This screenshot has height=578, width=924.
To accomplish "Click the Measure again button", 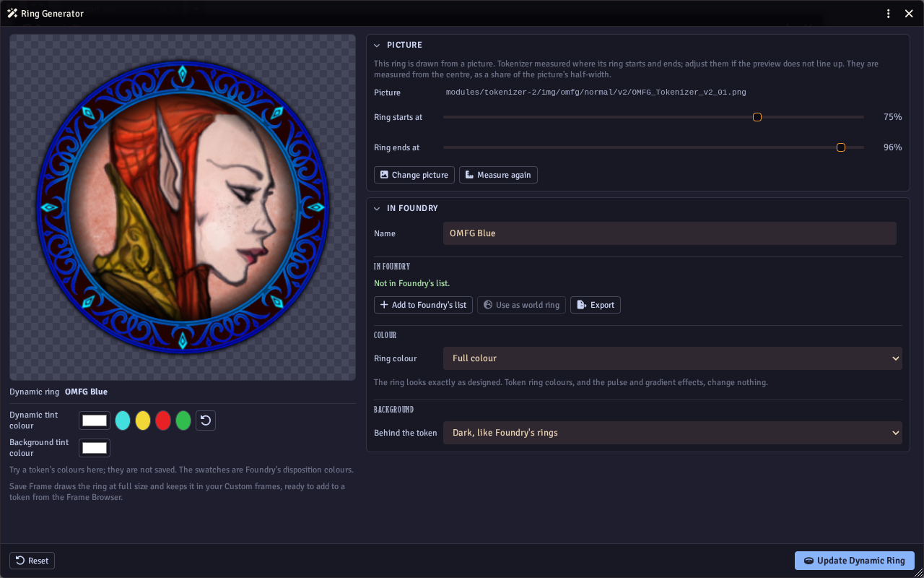I will [498, 175].
